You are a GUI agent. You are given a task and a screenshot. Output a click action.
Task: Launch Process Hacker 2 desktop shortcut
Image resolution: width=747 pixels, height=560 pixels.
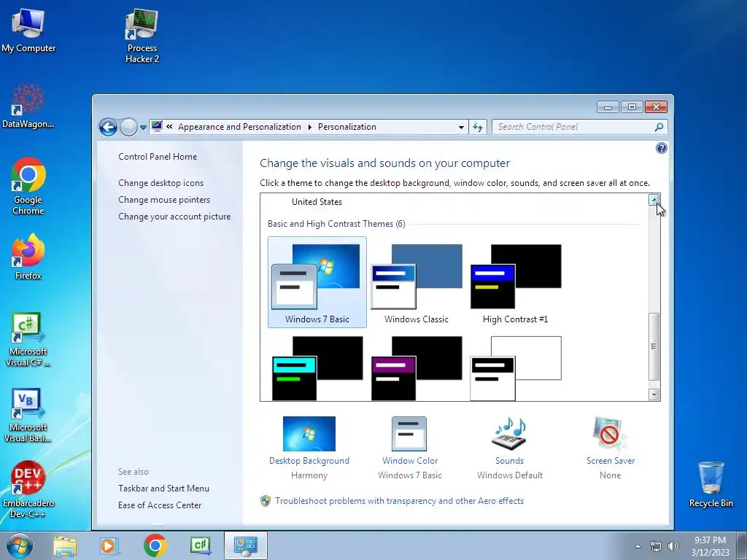point(142,36)
